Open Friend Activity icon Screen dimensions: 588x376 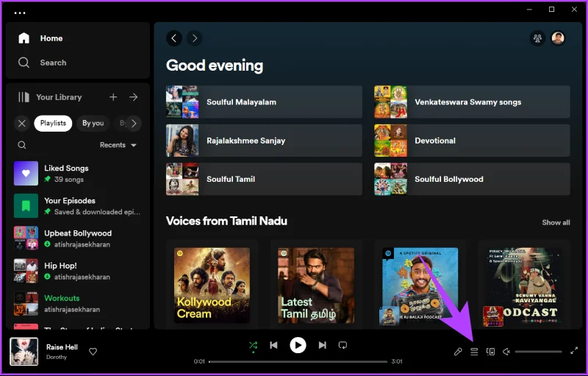click(x=537, y=38)
